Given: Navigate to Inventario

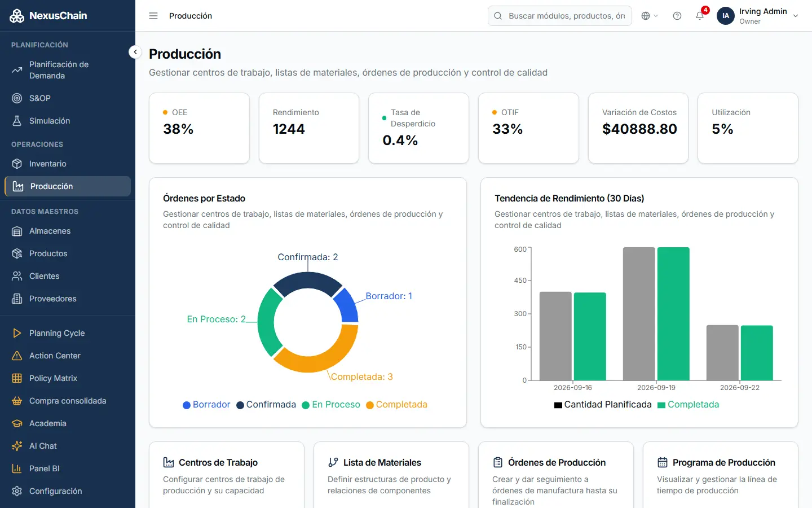Looking at the screenshot, I should pyautogui.click(x=68, y=164).
